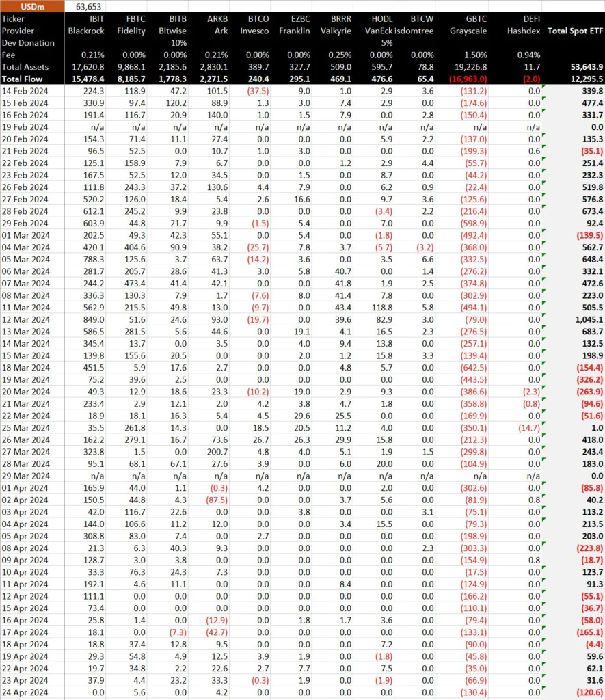Click the total assets value 53,643.9
The height and width of the screenshot is (700, 605).
tap(587, 67)
